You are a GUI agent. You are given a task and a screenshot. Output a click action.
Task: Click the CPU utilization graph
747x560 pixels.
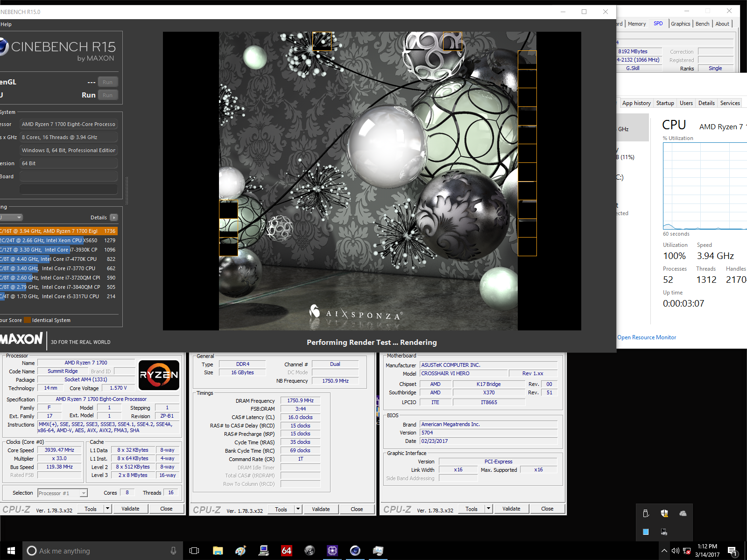(x=705, y=186)
